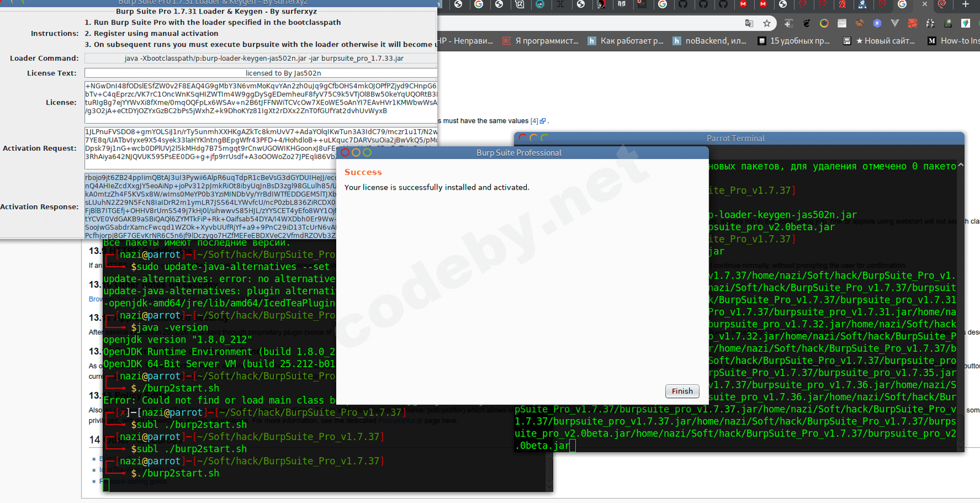Click "p-loader-keygen-jas502n.jar" in the rear terminal
This screenshot has width=980, height=503.
point(783,215)
